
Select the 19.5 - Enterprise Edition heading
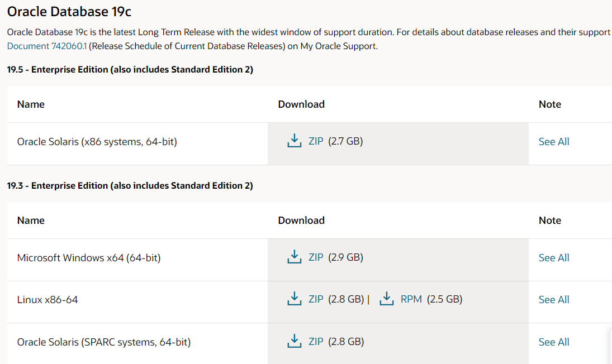[x=130, y=69]
